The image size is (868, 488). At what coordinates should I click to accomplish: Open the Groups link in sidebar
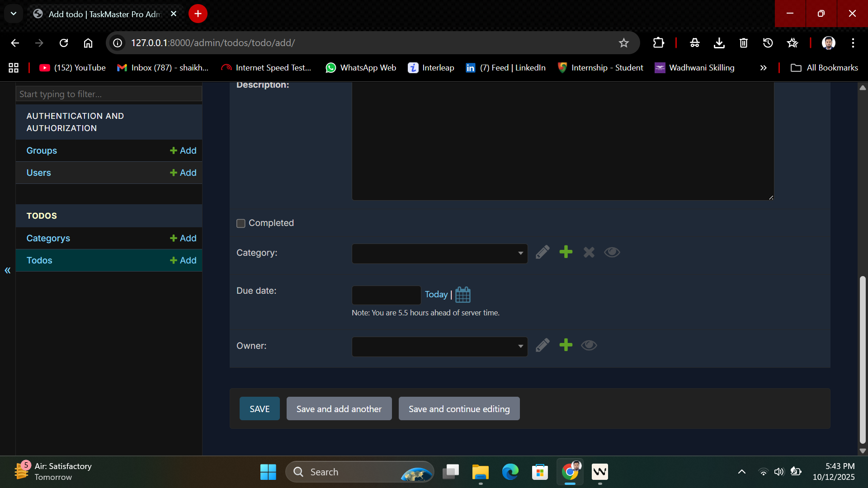click(42, 150)
